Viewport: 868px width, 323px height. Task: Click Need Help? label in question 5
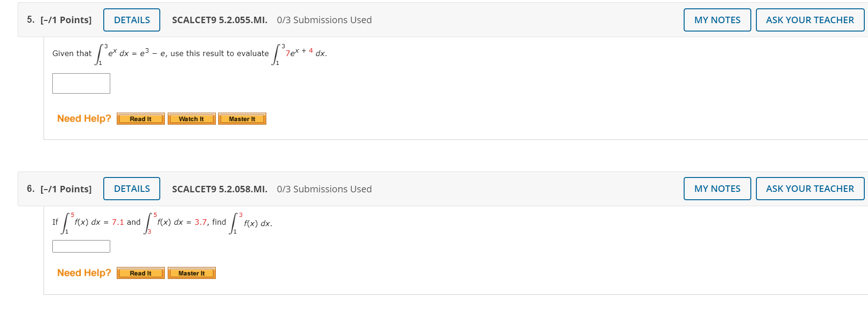[x=84, y=119]
